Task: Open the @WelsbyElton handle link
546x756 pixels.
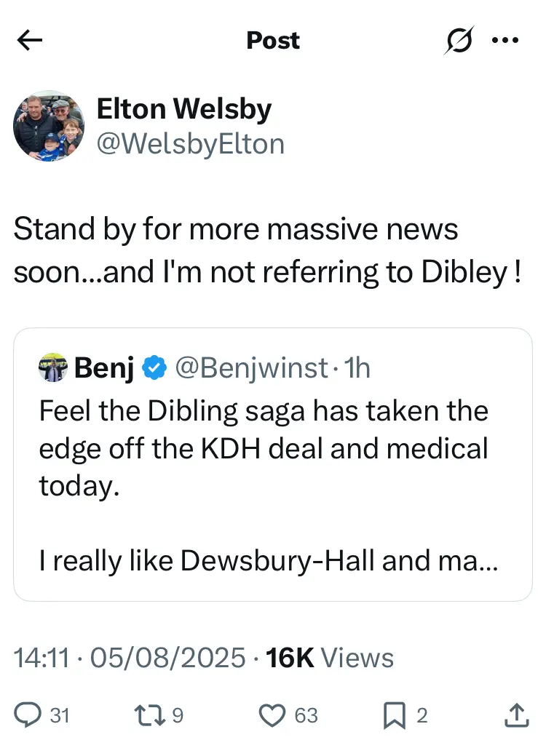Action: [190, 143]
